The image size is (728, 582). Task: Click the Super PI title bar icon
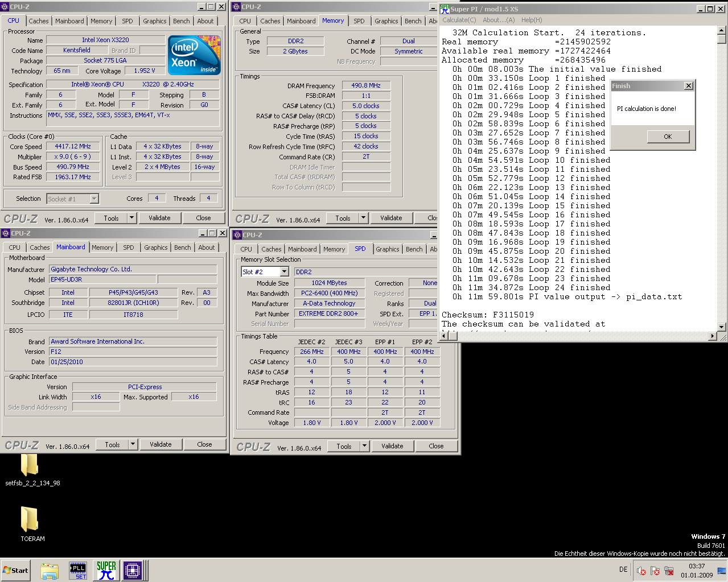tap(445, 9)
